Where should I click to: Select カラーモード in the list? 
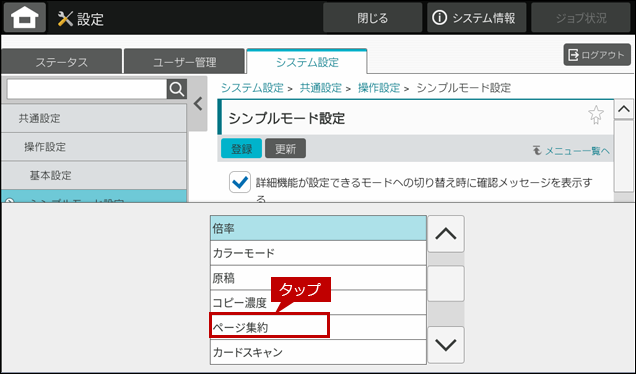click(318, 253)
